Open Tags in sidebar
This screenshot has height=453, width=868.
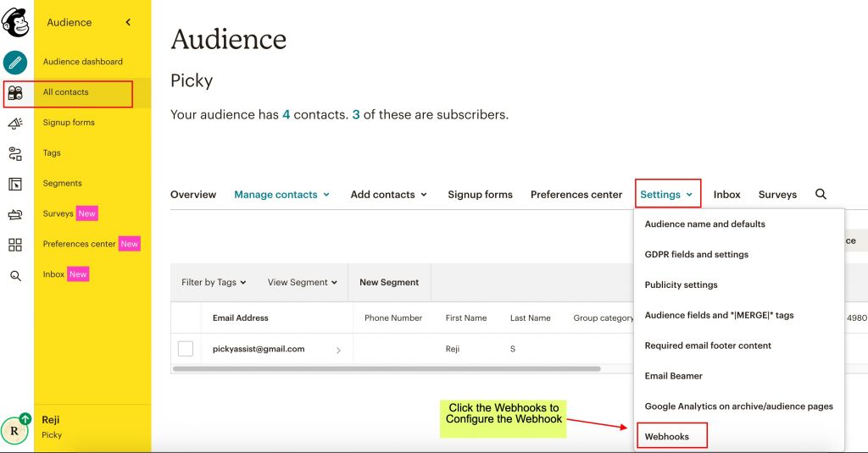click(52, 153)
